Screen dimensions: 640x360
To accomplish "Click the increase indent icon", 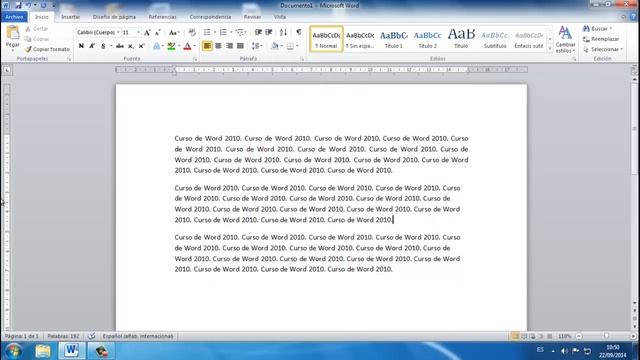I will [269, 32].
